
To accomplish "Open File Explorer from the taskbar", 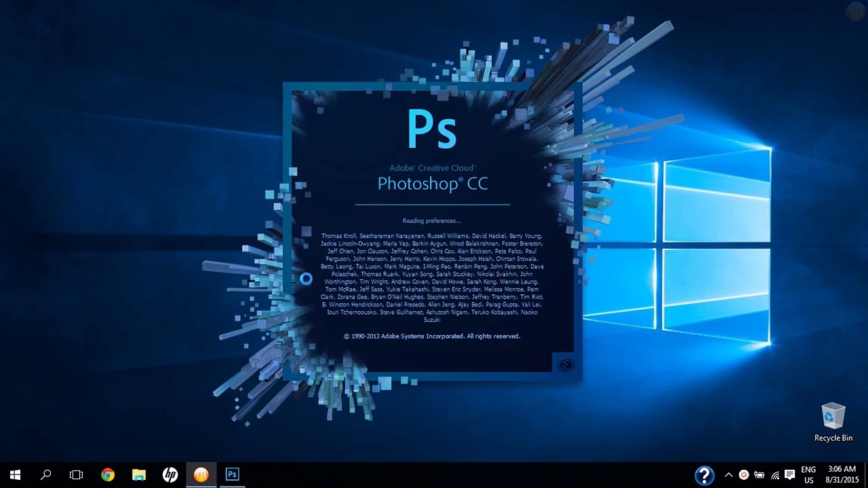I will [x=139, y=475].
